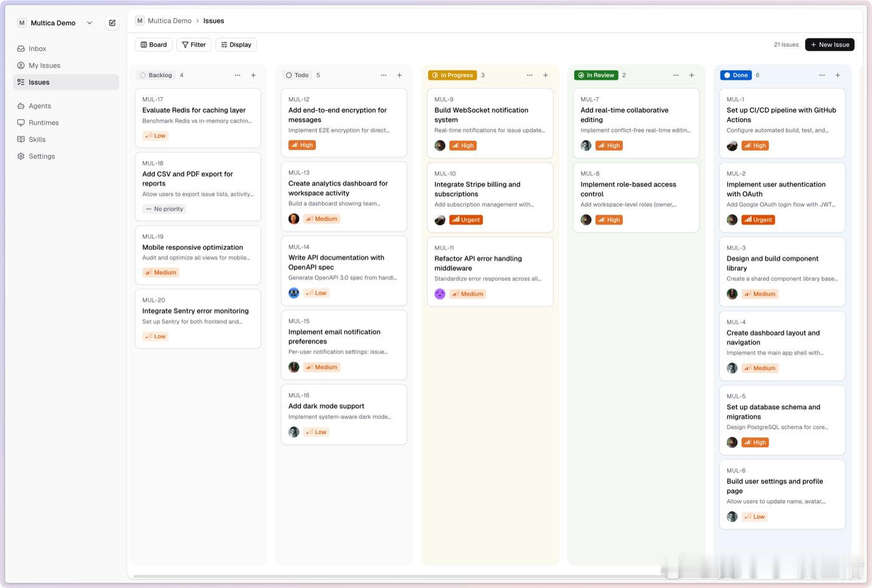Open the Multica Demo workspace dropdown

point(55,23)
